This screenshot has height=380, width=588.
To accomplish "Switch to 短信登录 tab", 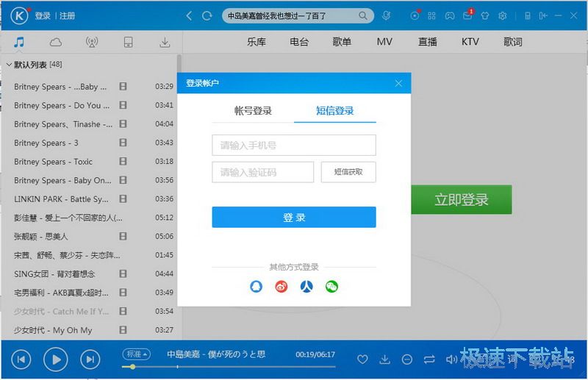I will click(335, 111).
